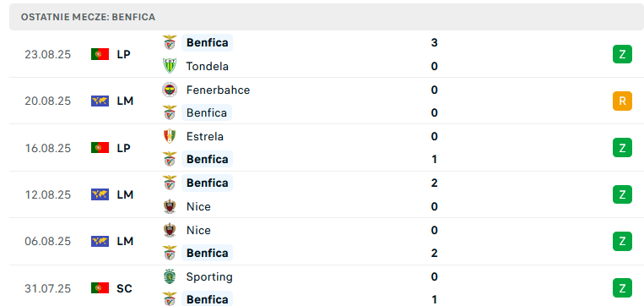Click orange R draw badge for Fenerbahce match

[622, 101]
